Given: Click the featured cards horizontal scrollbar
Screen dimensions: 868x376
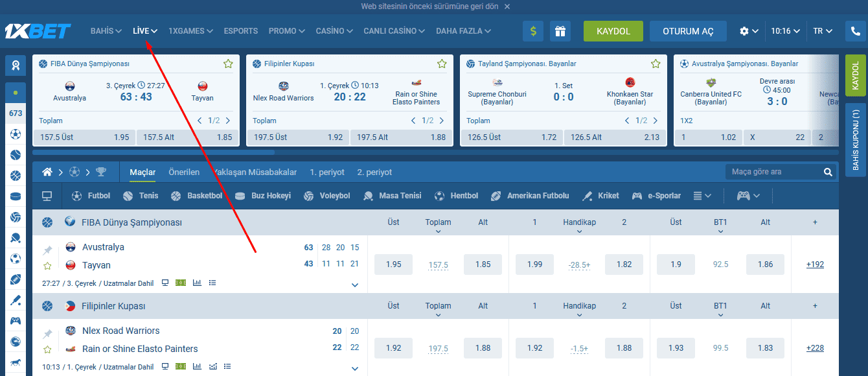Looking at the screenshot, I should [x=154, y=153].
